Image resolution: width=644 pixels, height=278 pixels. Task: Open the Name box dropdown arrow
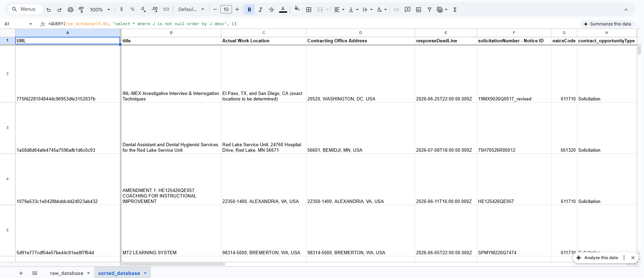pos(31,24)
